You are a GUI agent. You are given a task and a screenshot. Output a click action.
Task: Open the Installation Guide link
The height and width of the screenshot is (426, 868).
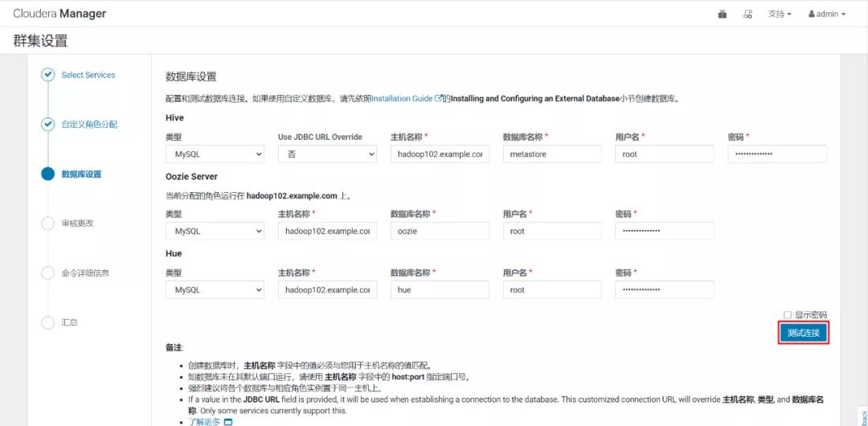coord(402,99)
